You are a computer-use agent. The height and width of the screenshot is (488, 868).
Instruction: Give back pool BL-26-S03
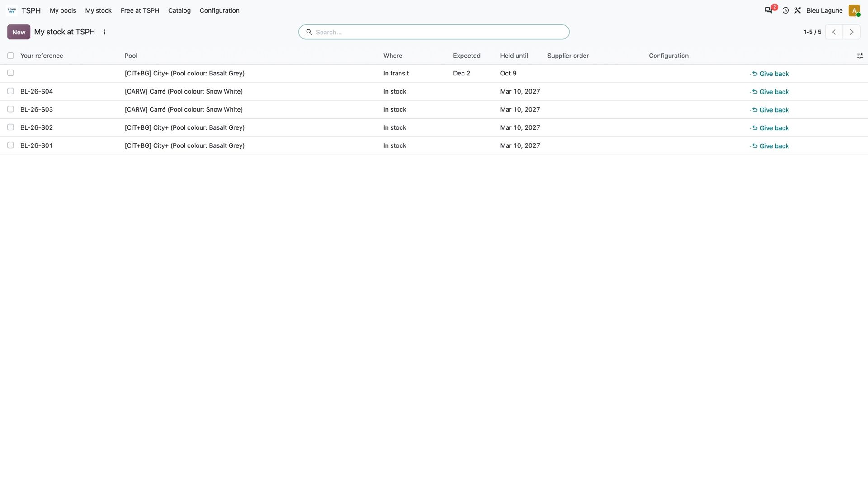pyautogui.click(x=769, y=110)
